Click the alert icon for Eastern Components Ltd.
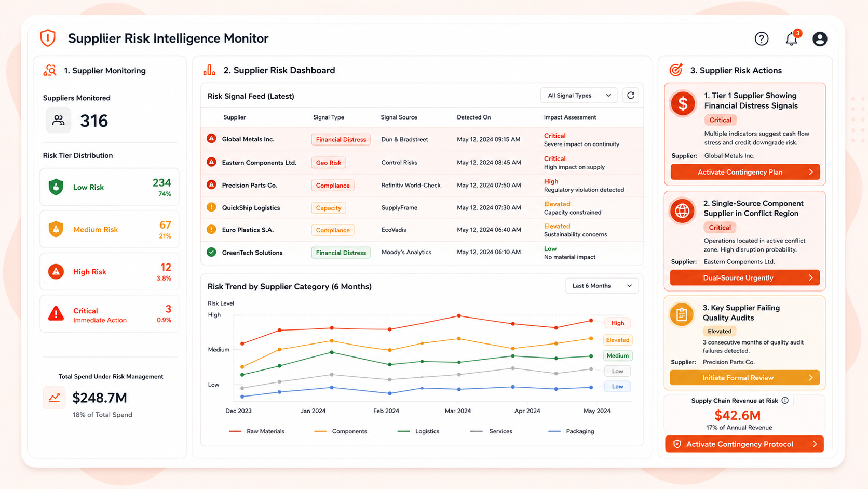 [211, 162]
